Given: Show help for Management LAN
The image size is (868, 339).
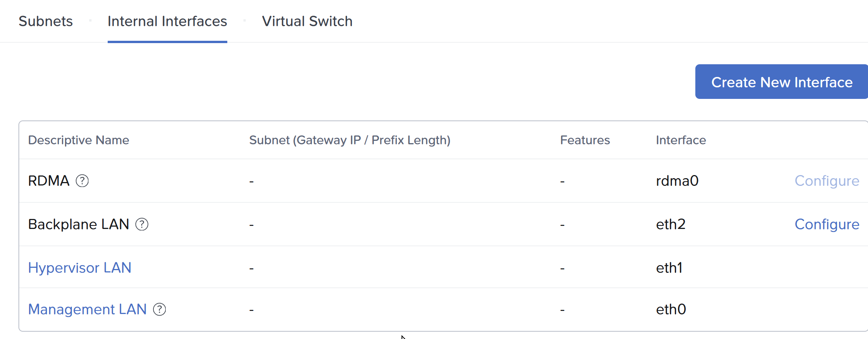Looking at the screenshot, I should pos(160,309).
